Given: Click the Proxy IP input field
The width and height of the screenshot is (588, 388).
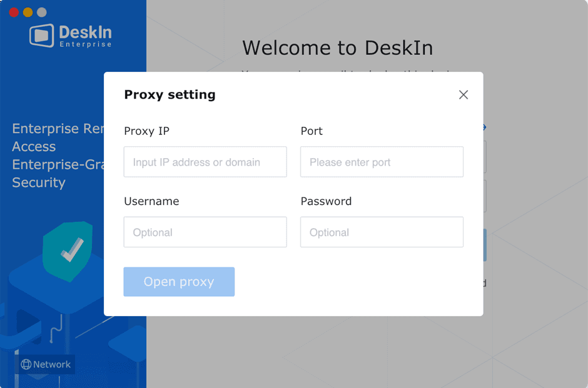Looking at the screenshot, I should (x=205, y=162).
